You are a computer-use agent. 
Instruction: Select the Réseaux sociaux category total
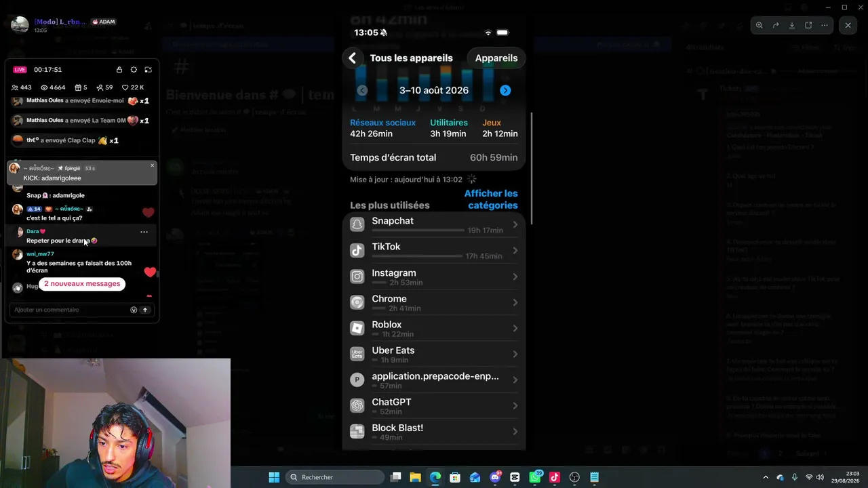click(382, 128)
